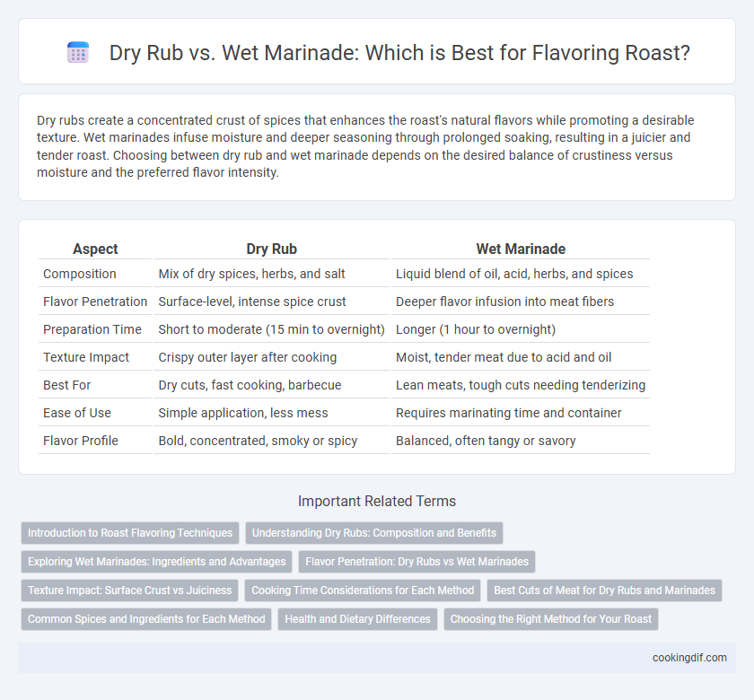Open Introduction to Roast Flavoring Techniques tag
This screenshot has height=700, width=754.
[130, 533]
